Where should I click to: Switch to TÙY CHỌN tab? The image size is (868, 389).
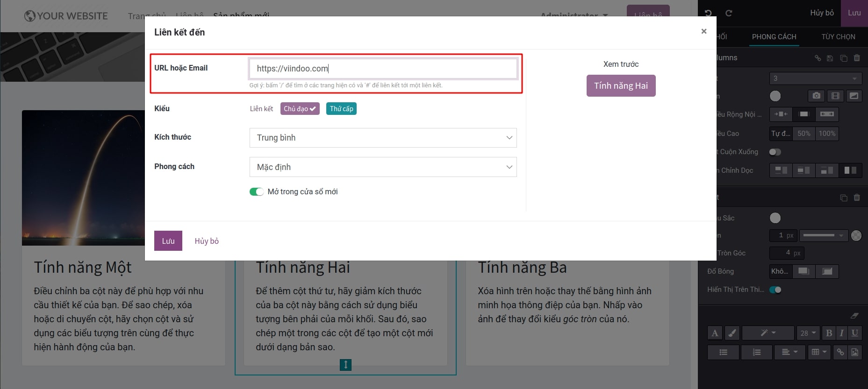[x=838, y=37]
